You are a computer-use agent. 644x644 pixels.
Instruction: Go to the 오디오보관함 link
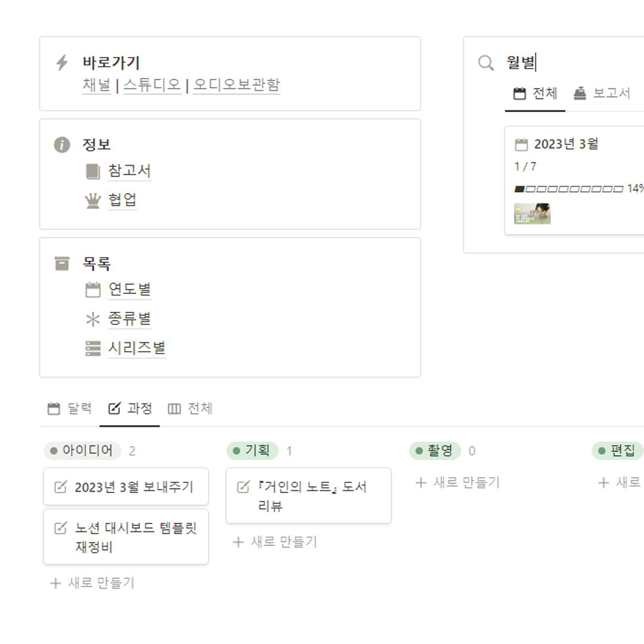coord(237,85)
